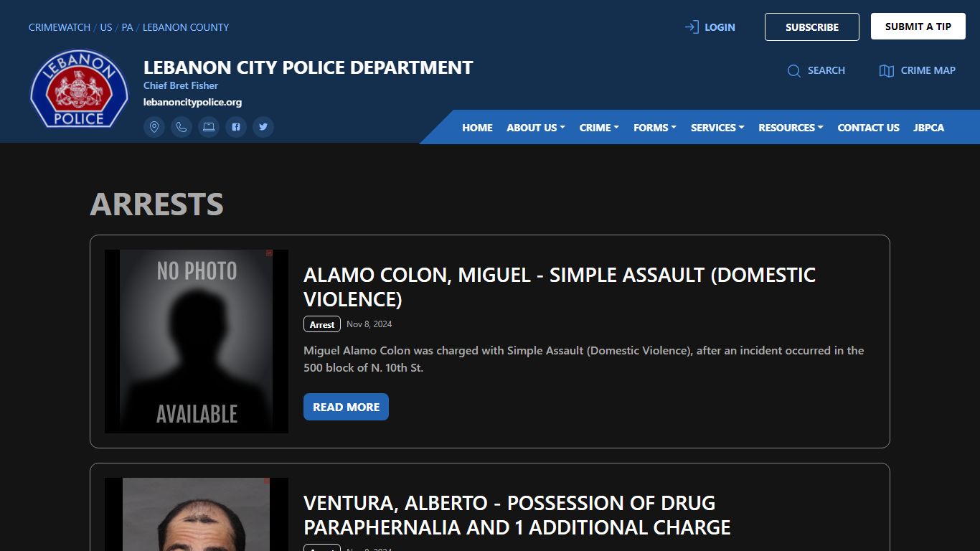The image size is (980, 551).
Task: Expand the Services dropdown menu
Action: click(717, 128)
